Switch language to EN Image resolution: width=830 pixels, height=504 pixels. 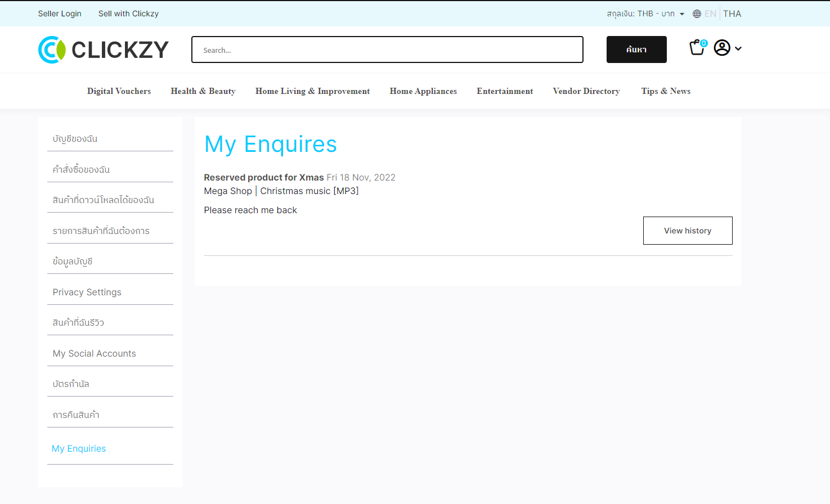click(710, 13)
